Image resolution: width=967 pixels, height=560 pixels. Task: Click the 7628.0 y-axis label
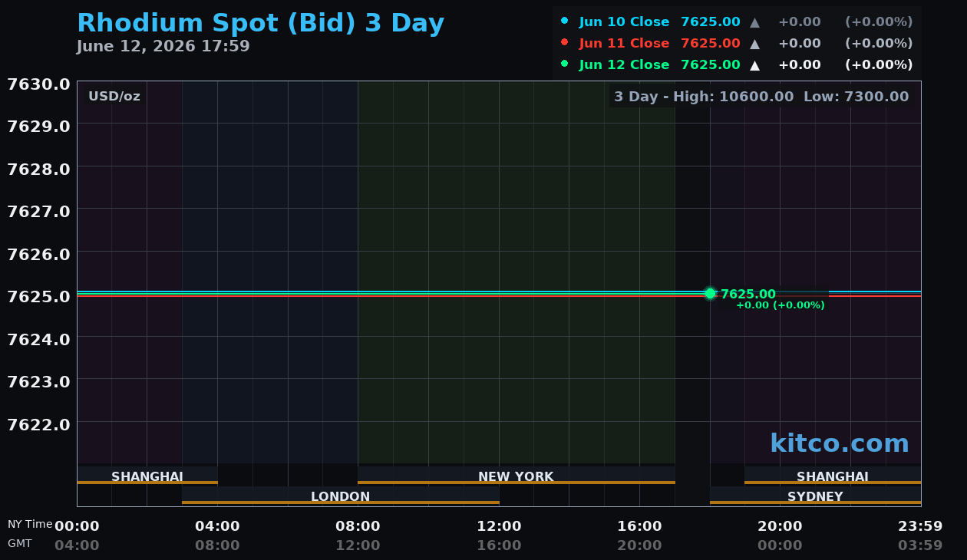point(38,169)
